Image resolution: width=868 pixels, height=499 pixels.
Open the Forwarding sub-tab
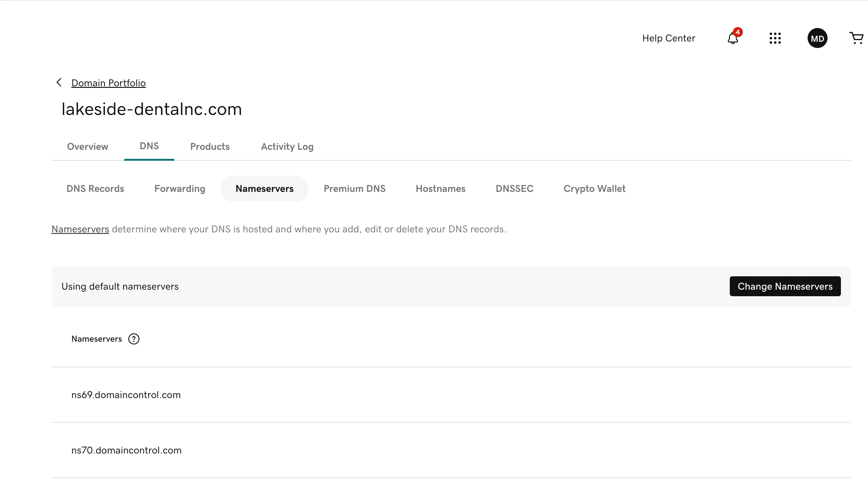(x=180, y=188)
